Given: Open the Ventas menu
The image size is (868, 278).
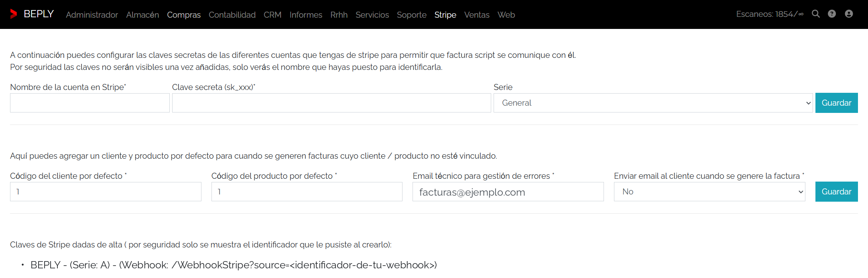Looking at the screenshot, I should point(477,15).
